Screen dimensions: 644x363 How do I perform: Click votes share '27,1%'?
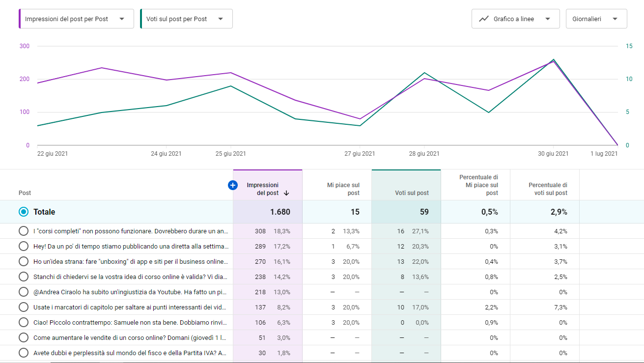pos(420,231)
